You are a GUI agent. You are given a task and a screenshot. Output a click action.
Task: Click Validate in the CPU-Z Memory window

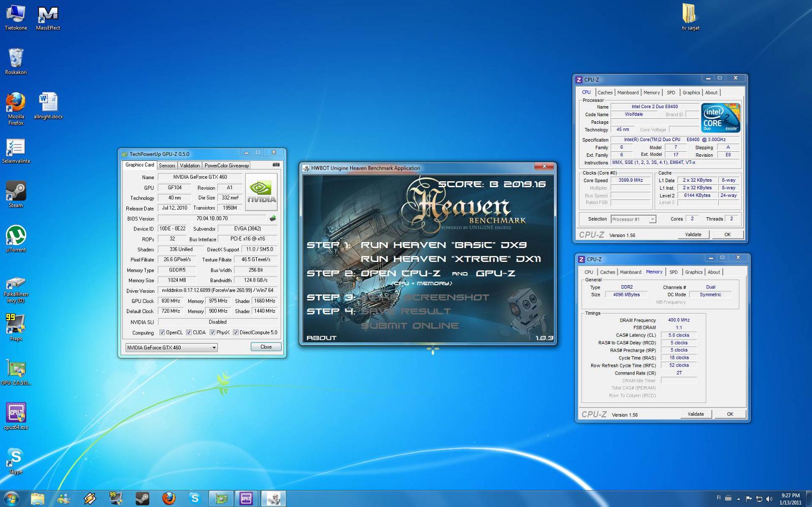point(696,414)
